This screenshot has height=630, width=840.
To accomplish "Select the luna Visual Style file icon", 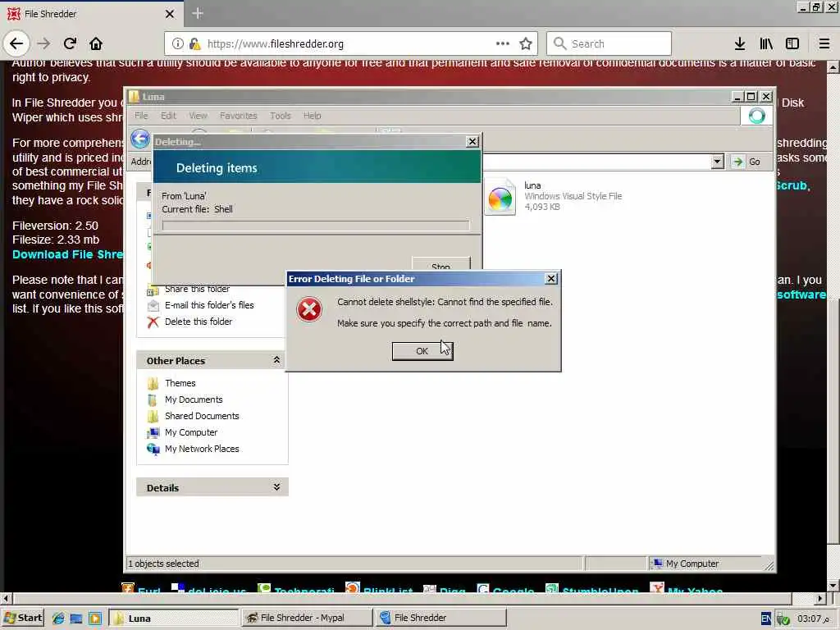I will click(x=500, y=199).
